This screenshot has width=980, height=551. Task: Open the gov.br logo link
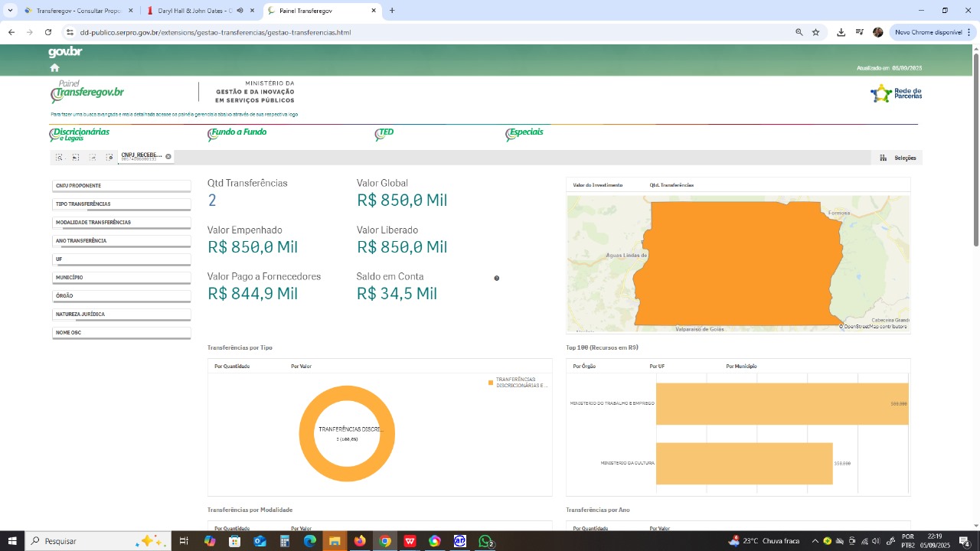65,52
